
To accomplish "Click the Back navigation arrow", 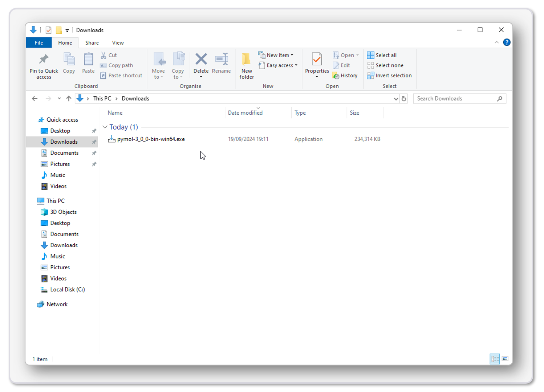I will pyautogui.click(x=35, y=98).
